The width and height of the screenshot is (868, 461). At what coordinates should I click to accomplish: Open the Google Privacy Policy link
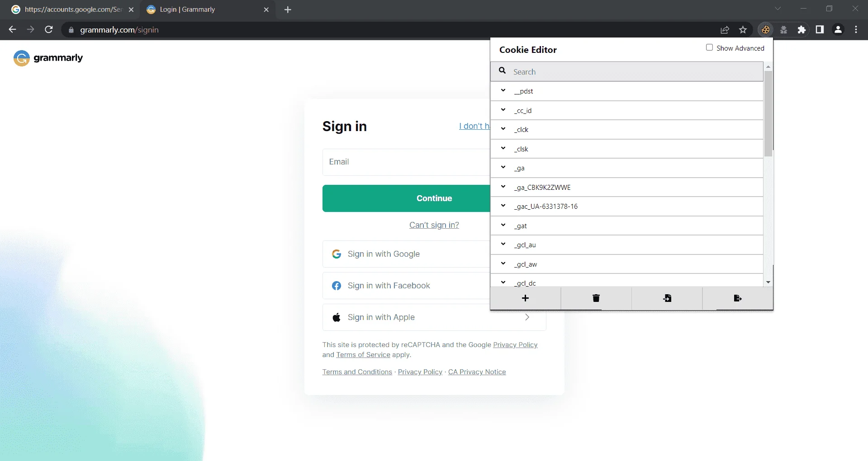(515, 345)
